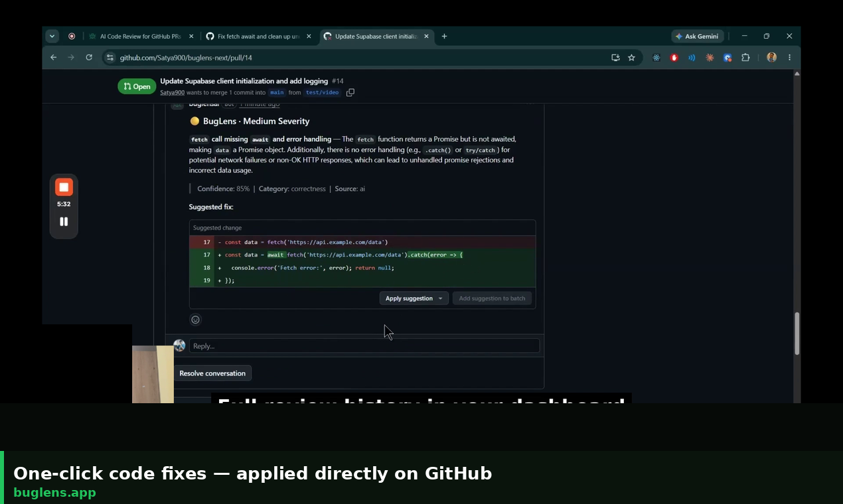Image resolution: width=843 pixels, height=504 pixels.
Task: Go back to the previous page
Action: tap(54, 58)
